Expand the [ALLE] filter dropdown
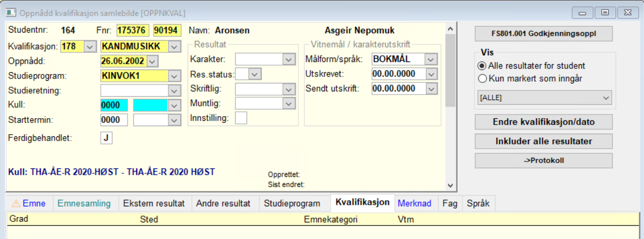644x239 pixels. tap(606, 97)
